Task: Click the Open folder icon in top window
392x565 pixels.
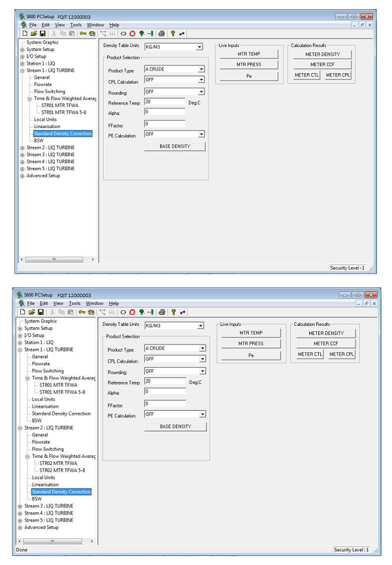Action: [33, 33]
